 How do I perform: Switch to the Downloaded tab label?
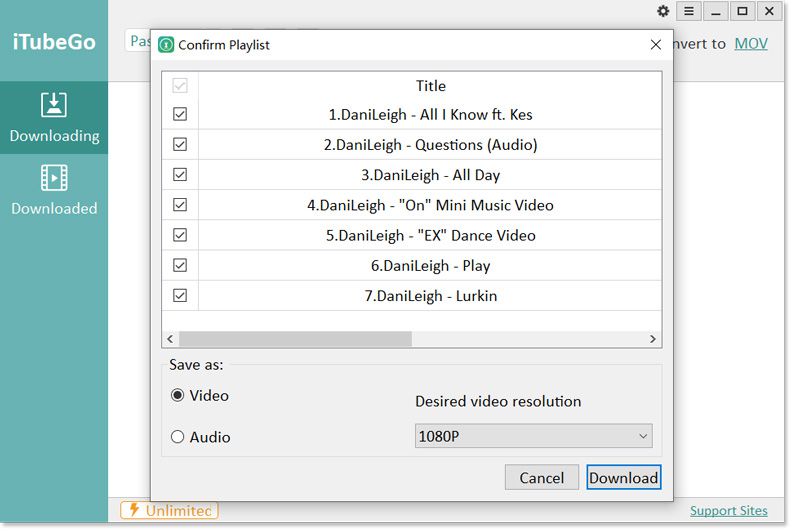(54, 208)
